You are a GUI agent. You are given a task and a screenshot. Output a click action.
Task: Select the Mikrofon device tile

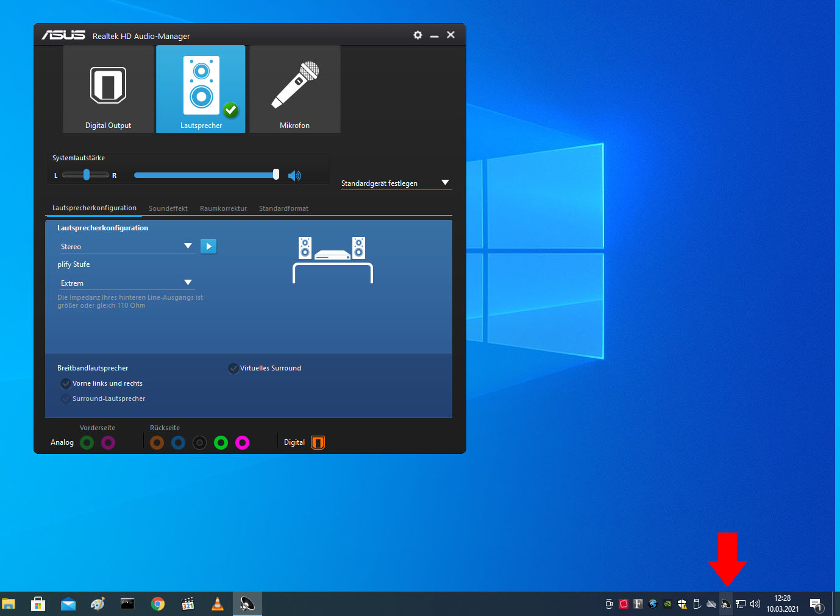(x=295, y=90)
